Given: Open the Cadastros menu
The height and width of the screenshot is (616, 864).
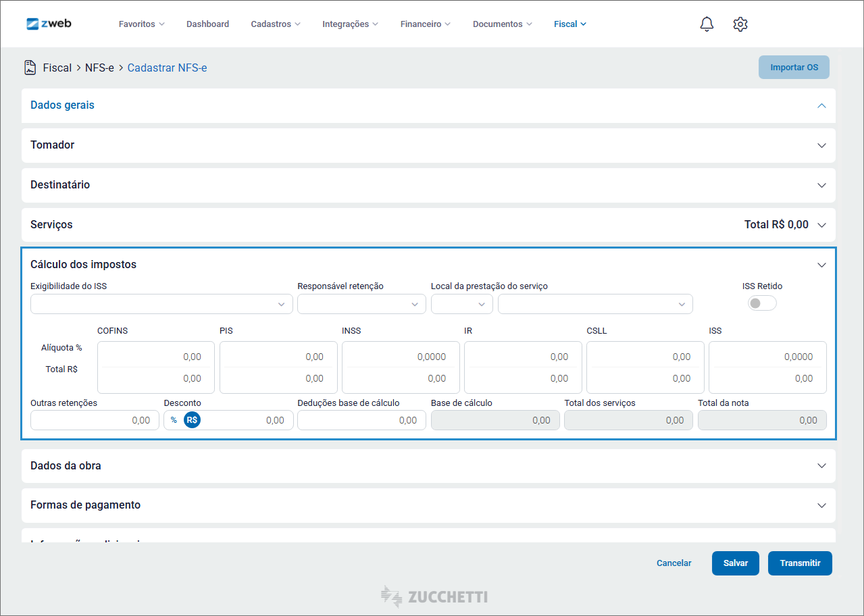Looking at the screenshot, I should coord(276,24).
